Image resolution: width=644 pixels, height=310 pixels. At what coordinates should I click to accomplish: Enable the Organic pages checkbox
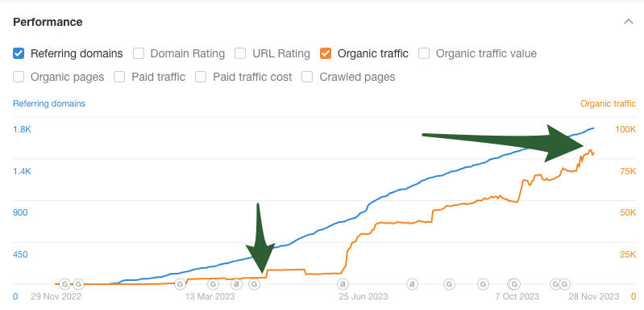pyautogui.click(x=18, y=77)
